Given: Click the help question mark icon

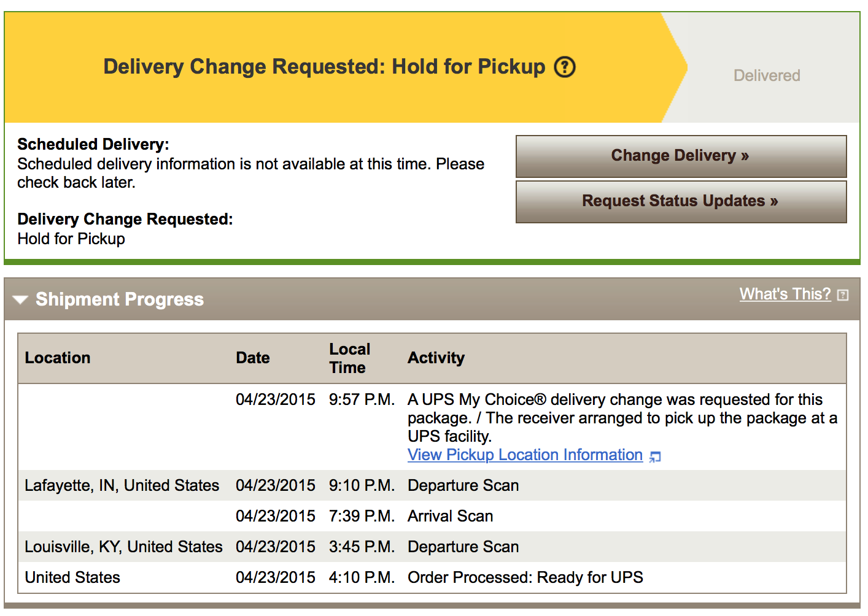Looking at the screenshot, I should pyautogui.click(x=565, y=66).
